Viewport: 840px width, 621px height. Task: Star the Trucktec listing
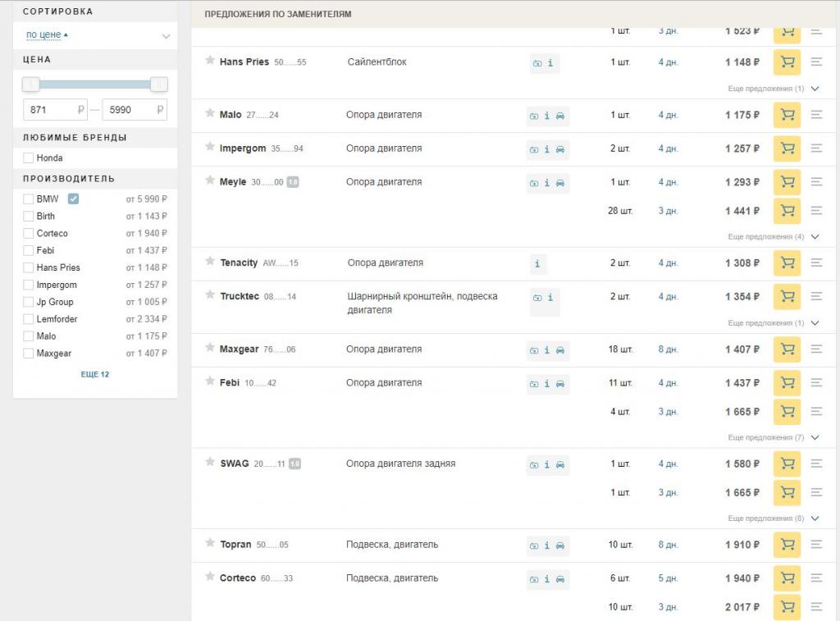pos(210,295)
